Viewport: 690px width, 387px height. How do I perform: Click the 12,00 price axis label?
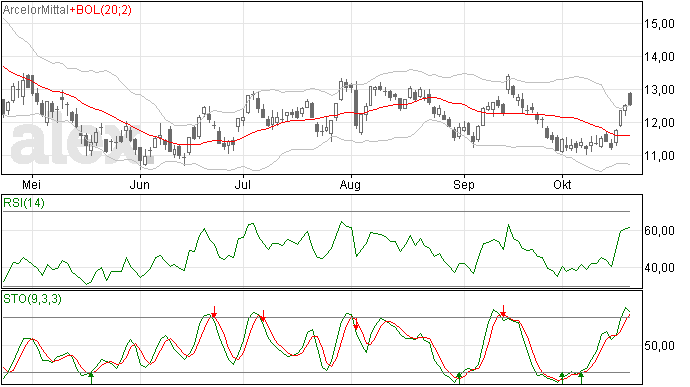pyautogui.click(x=660, y=123)
